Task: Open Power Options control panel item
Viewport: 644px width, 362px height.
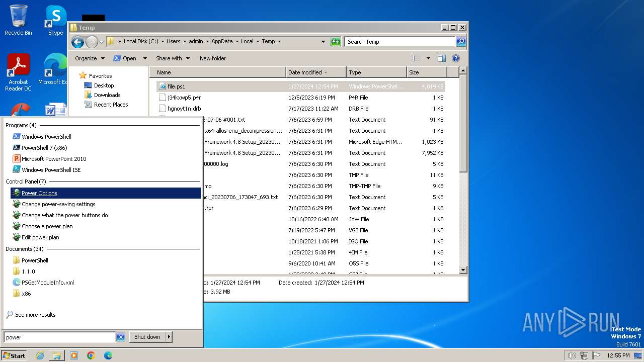Action: [106, 193]
